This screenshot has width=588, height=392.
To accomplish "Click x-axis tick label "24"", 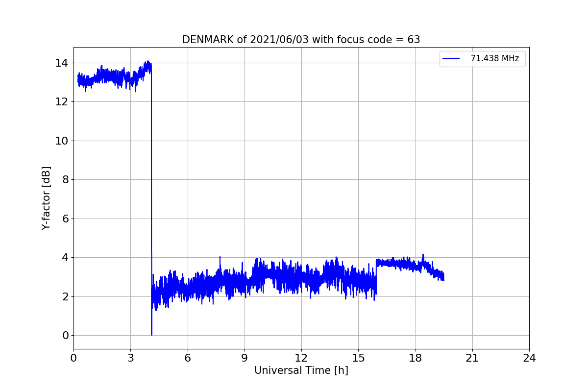I will (x=529, y=358).
